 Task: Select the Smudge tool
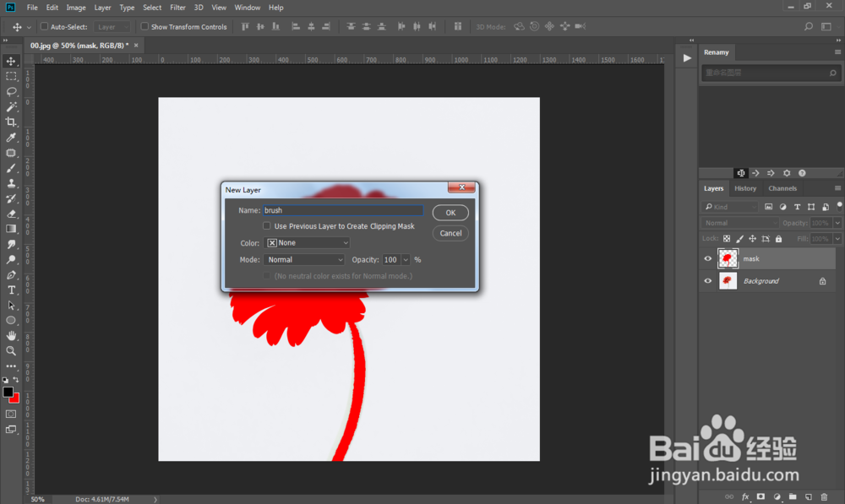(11, 245)
